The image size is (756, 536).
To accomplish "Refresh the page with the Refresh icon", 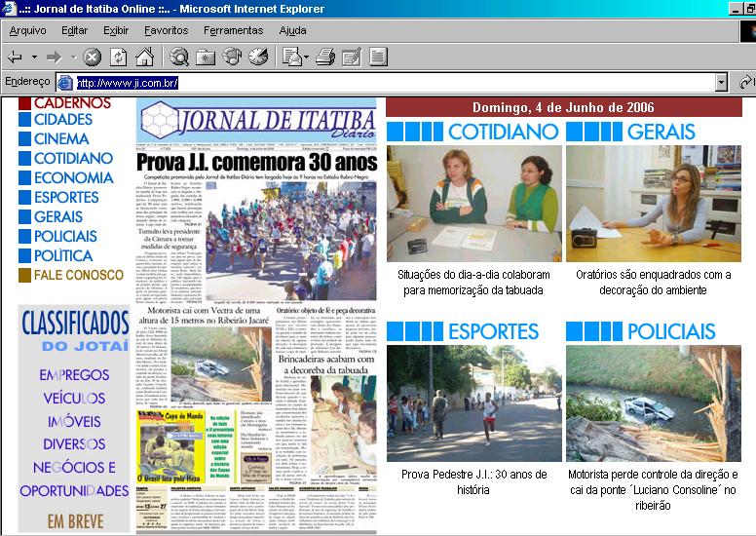I will (x=119, y=57).
